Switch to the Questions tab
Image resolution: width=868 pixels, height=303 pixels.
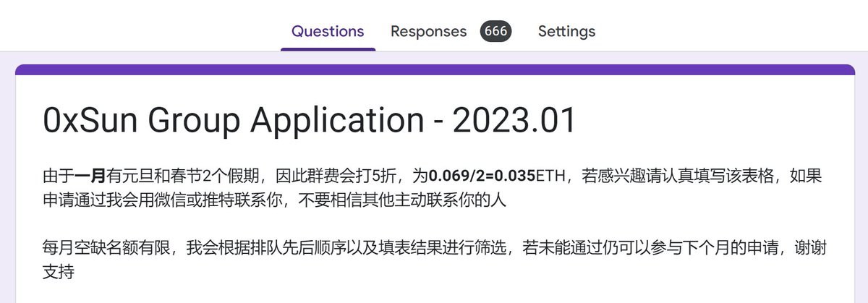tap(328, 32)
